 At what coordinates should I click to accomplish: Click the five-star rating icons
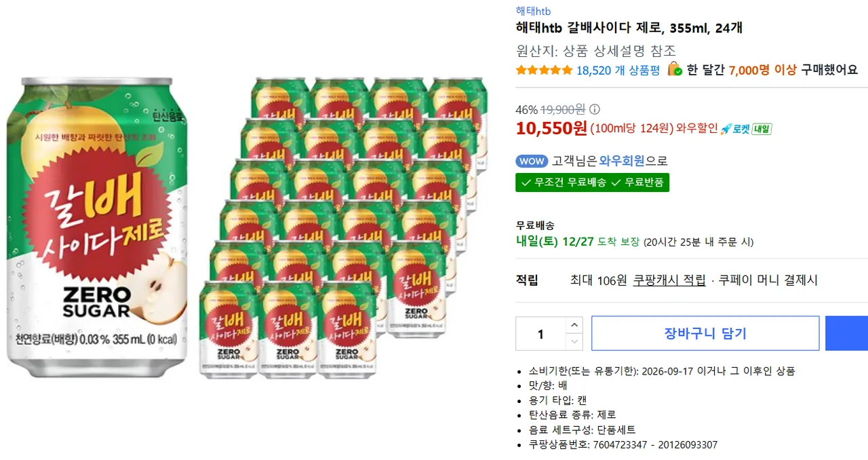(544, 70)
